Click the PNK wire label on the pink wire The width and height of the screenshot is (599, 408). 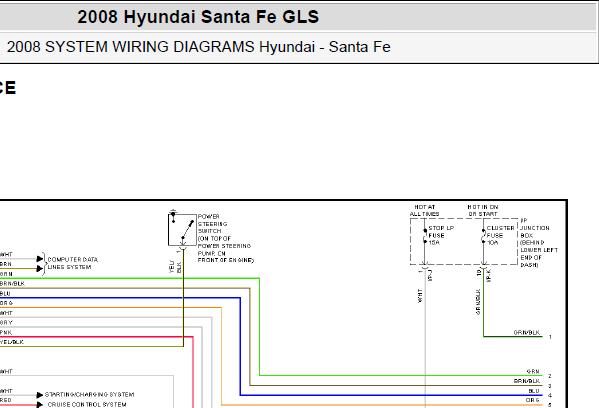(6, 333)
